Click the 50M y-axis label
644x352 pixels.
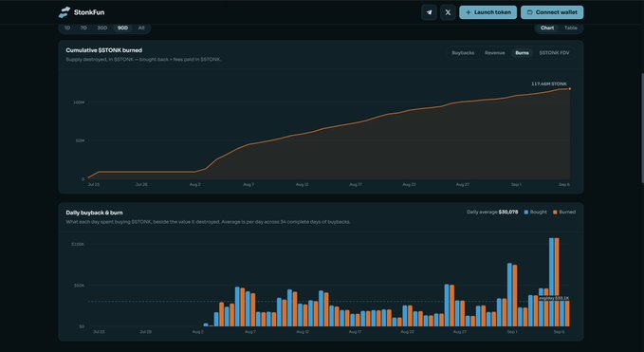click(80, 140)
